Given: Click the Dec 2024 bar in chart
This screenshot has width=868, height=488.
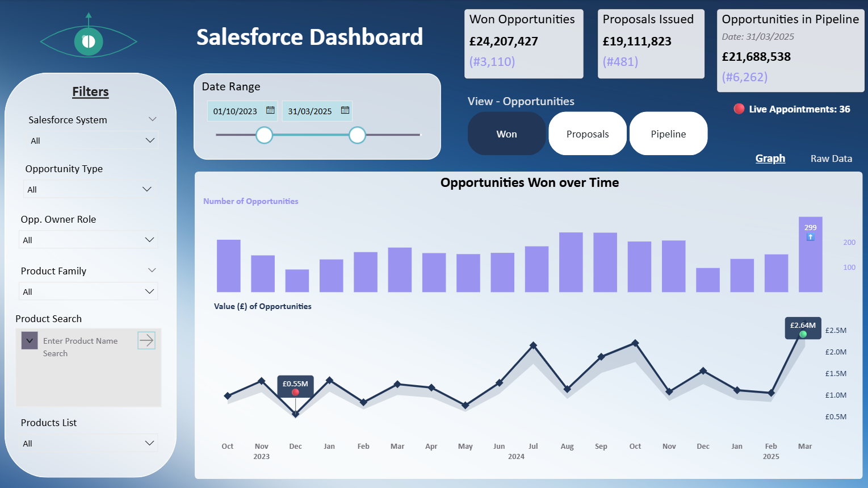Looking at the screenshot, I should (708, 280).
